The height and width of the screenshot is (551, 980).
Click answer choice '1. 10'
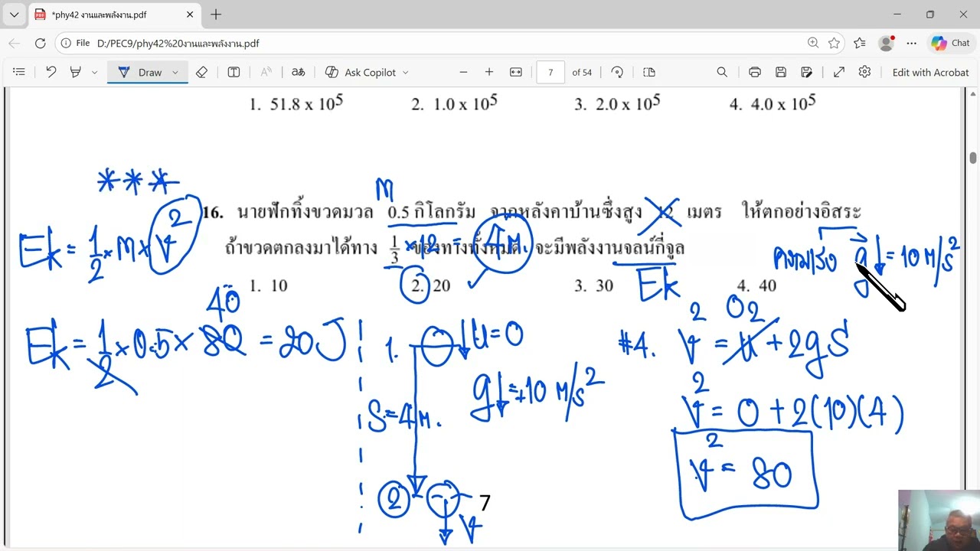coord(268,285)
